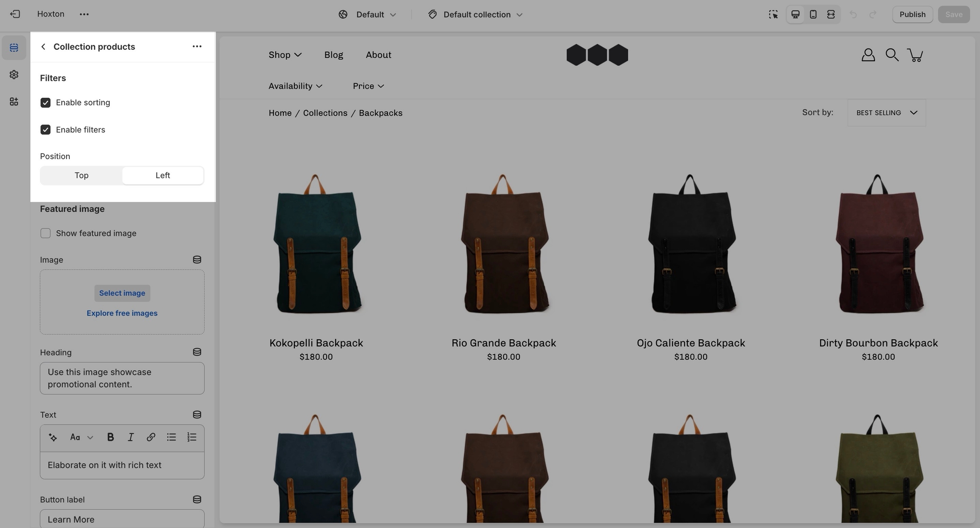Image resolution: width=980 pixels, height=528 pixels.
Task: Open the Default collection template dropdown
Action: (x=475, y=14)
